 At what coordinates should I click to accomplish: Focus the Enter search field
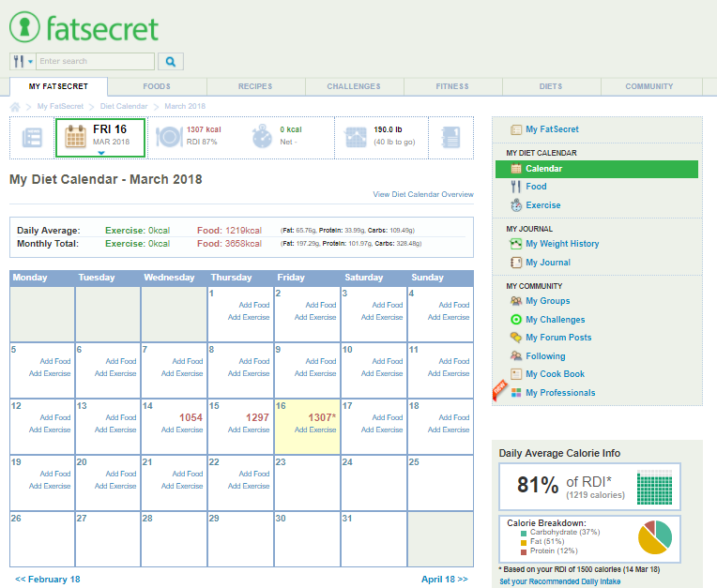95,61
